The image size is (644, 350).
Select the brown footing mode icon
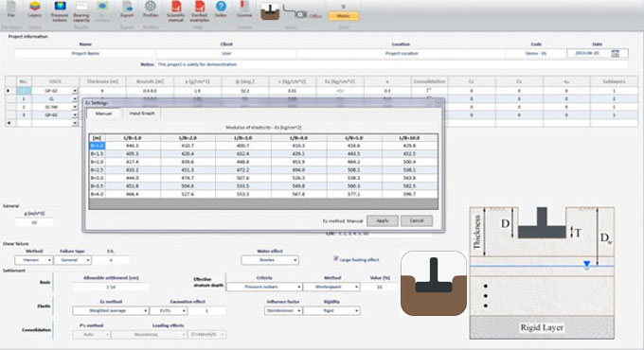pos(270,11)
